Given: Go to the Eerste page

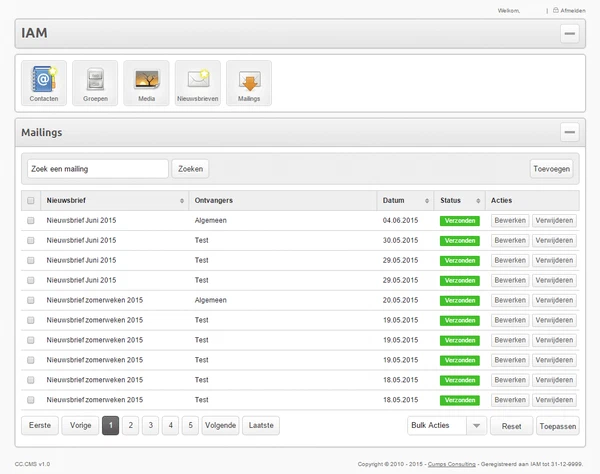Looking at the screenshot, I should [x=40, y=426].
